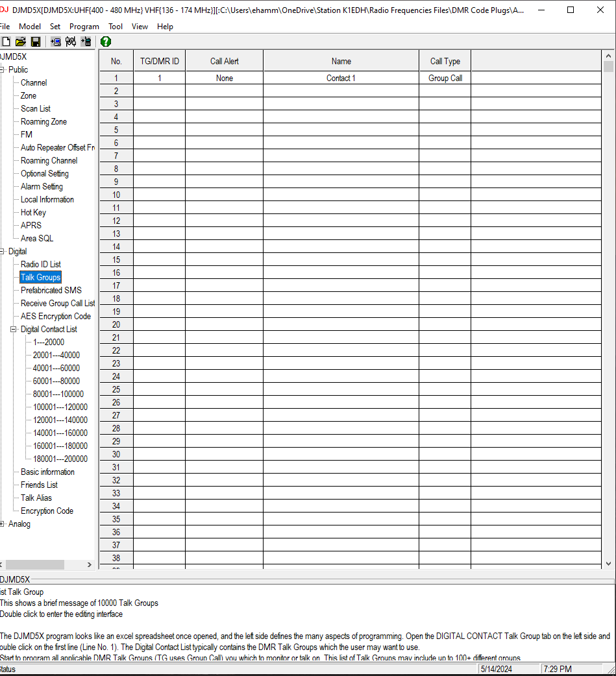Create a new code plug file

point(6,42)
